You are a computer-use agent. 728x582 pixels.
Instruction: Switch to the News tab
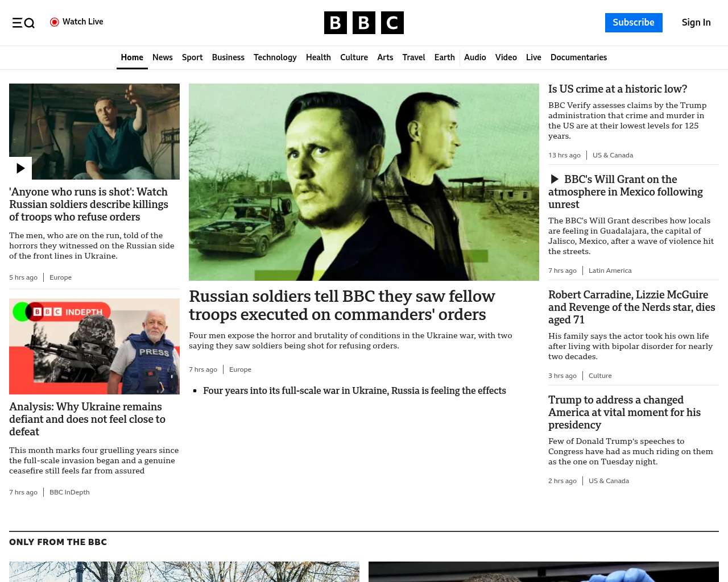click(162, 57)
